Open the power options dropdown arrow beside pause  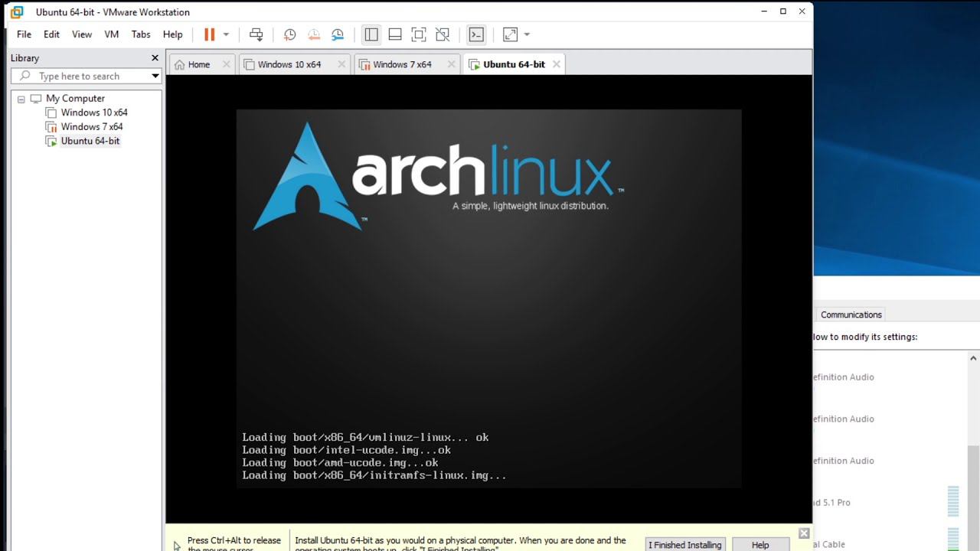click(x=226, y=34)
